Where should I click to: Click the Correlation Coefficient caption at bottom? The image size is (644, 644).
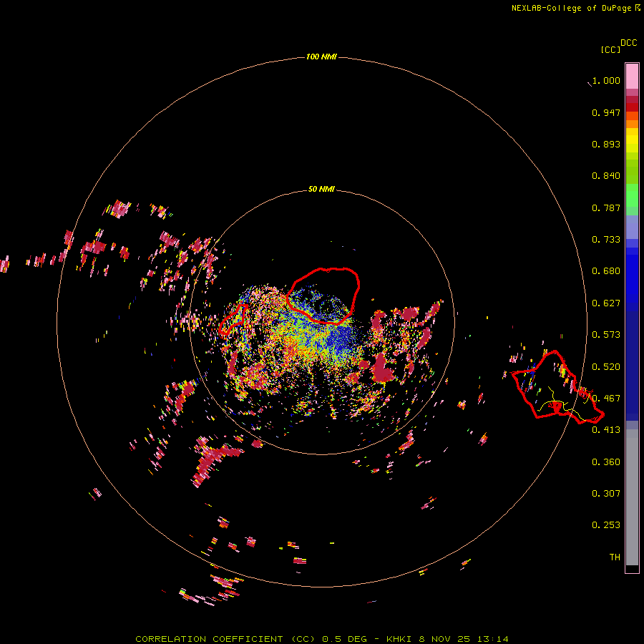point(321,639)
